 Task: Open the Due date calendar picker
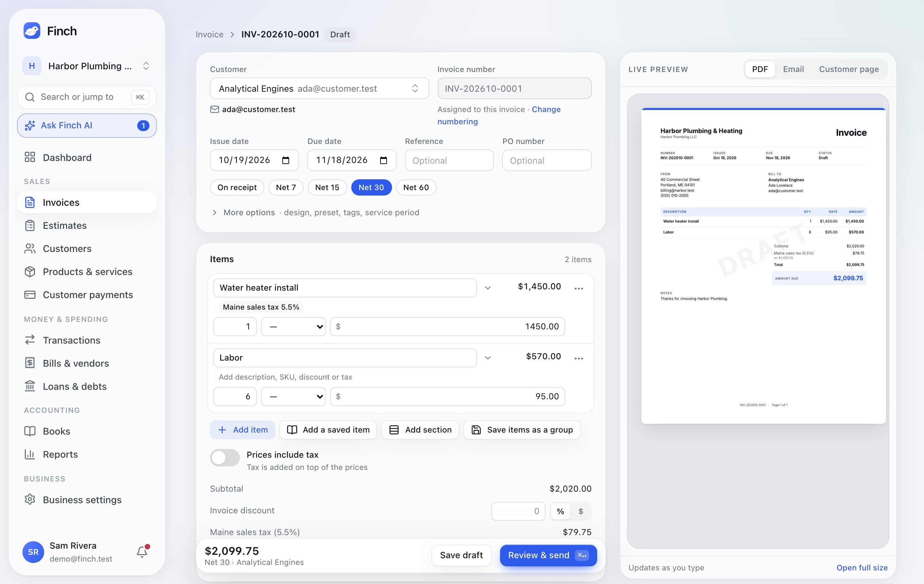[383, 160]
